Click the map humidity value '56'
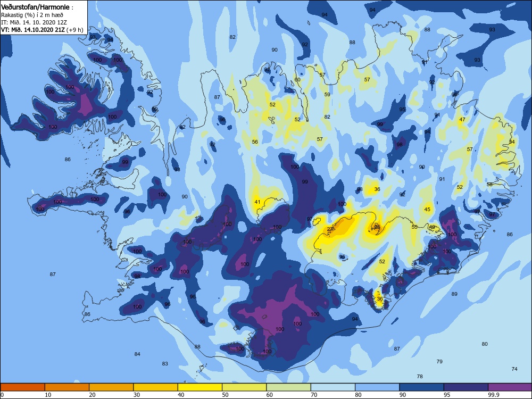532x399 pixels. coord(255,142)
